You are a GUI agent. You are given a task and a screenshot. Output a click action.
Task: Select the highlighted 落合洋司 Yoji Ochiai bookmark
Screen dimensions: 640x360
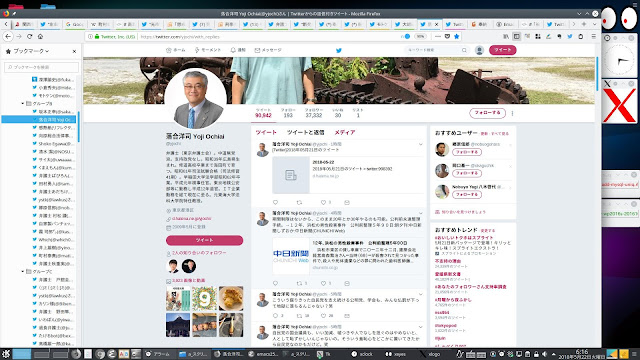pos(39,119)
